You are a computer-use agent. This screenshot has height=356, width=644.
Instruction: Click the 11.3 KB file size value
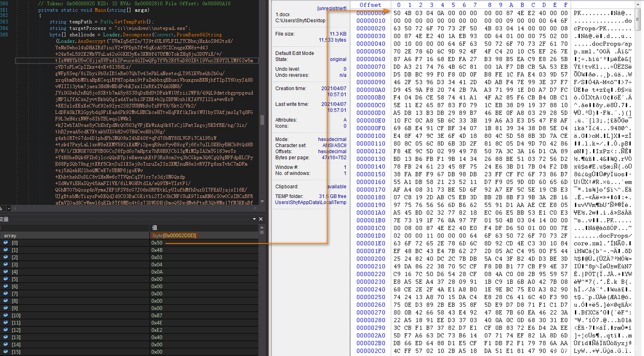(338, 34)
